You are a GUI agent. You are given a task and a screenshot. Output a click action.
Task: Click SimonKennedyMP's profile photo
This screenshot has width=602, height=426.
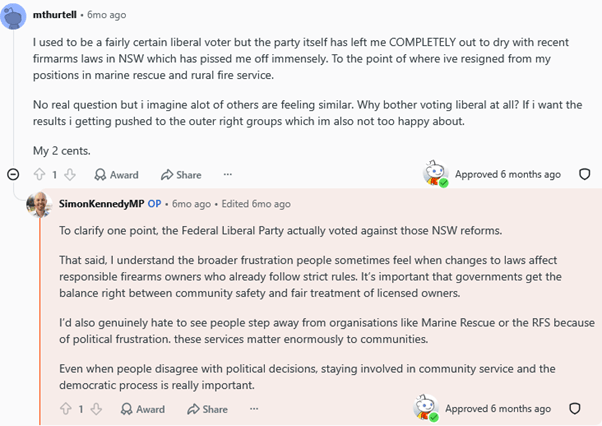39,205
